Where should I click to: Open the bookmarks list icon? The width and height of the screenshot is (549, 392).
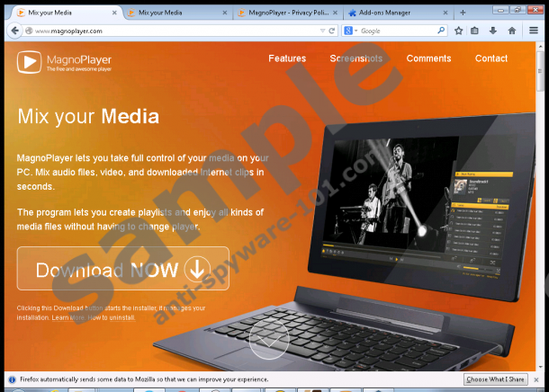pos(475,31)
